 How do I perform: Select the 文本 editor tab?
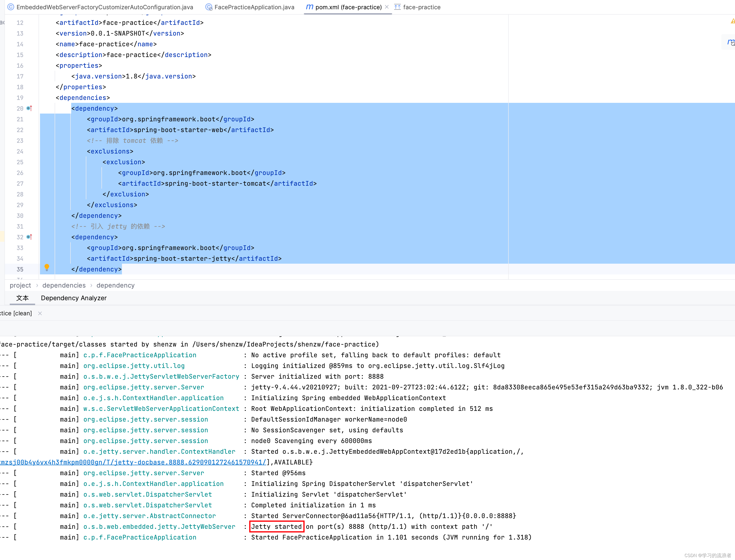[22, 298]
